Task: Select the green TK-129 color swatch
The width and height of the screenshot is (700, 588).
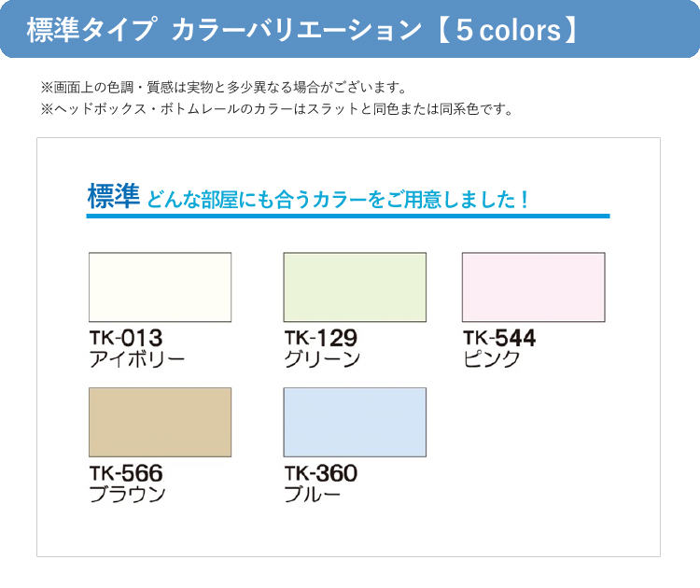Action: (355, 287)
